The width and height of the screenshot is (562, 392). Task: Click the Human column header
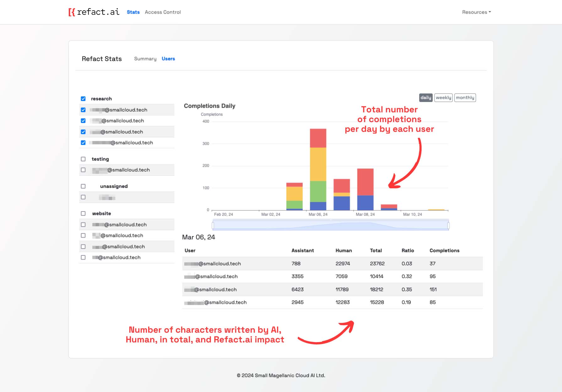point(343,250)
